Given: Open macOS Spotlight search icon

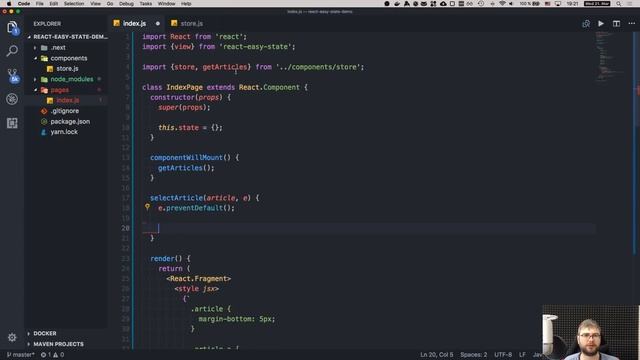Looking at the screenshot, I should 619,4.
